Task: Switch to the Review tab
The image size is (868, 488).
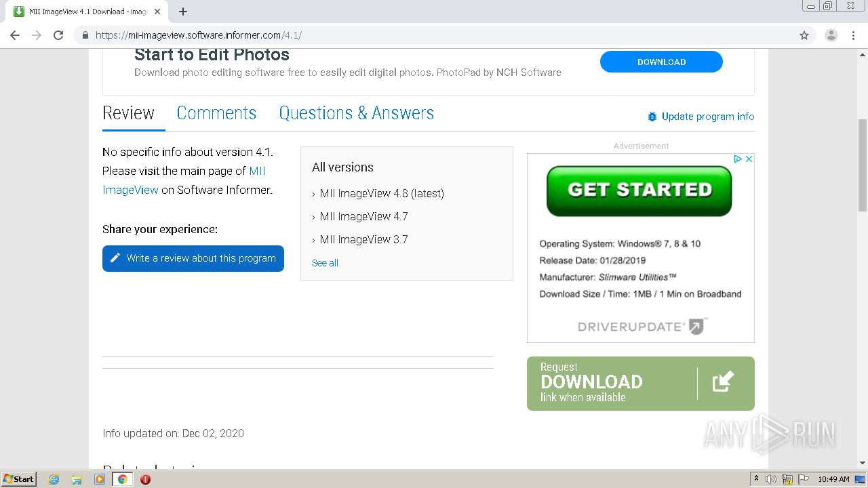Action: pyautogui.click(x=129, y=113)
